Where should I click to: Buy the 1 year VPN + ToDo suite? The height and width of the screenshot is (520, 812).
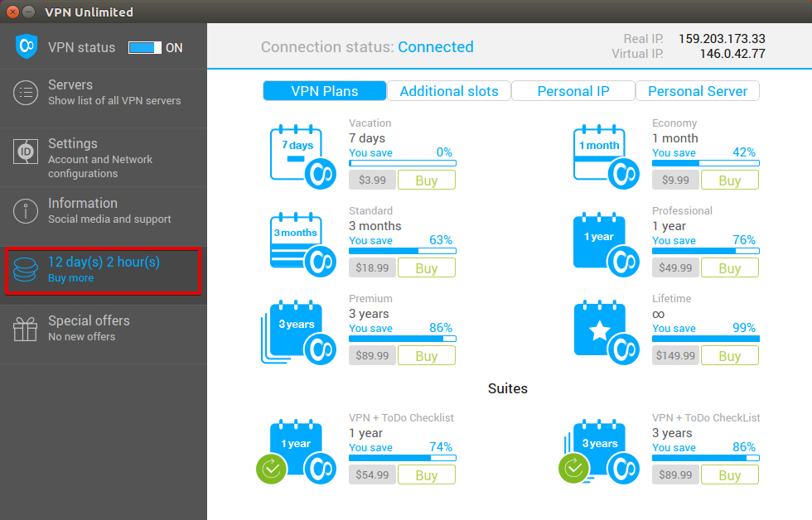[x=427, y=474]
